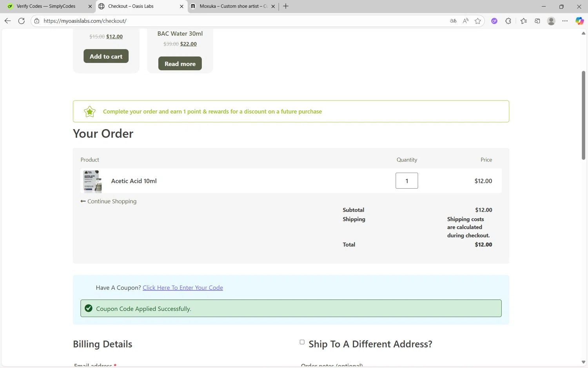Add this page to favorites star
The image size is (588, 368).
pyautogui.click(x=478, y=21)
